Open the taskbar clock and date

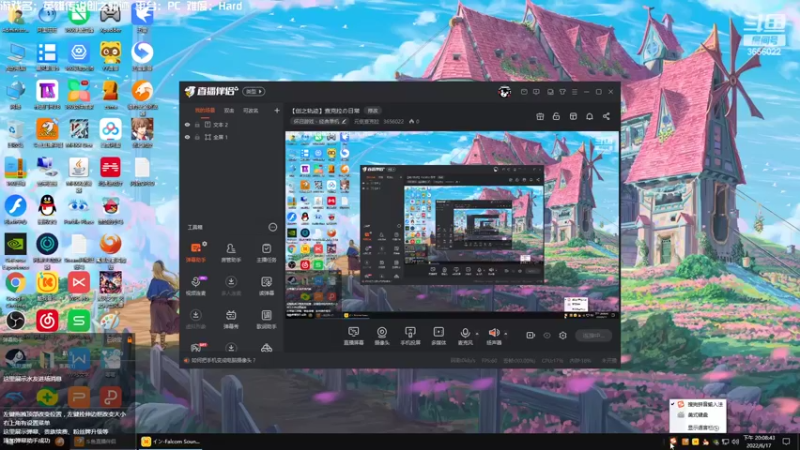click(759, 441)
